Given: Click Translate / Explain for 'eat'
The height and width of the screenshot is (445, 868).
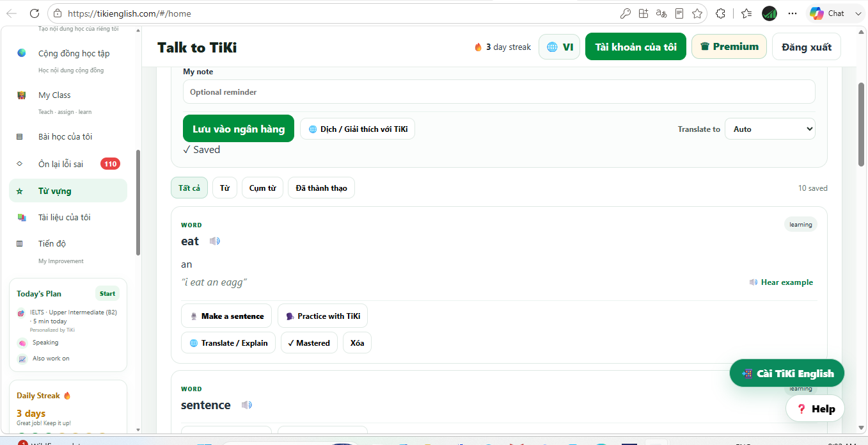Looking at the screenshot, I should 228,343.
